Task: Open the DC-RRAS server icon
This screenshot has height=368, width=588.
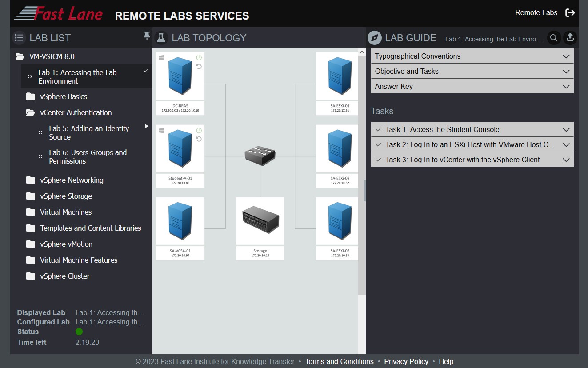Action: pyautogui.click(x=180, y=76)
